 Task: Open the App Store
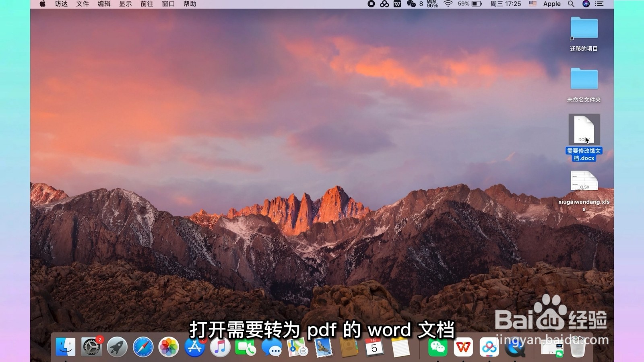pos(194,347)
